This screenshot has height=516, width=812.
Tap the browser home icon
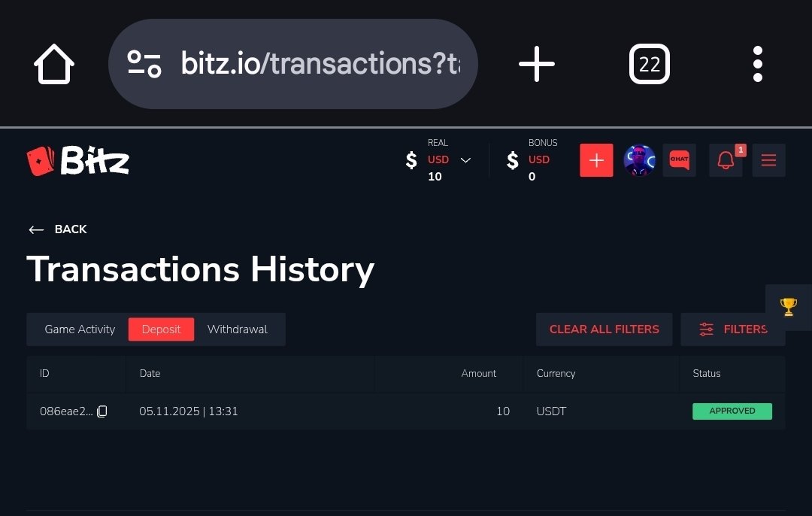[54, 64]
